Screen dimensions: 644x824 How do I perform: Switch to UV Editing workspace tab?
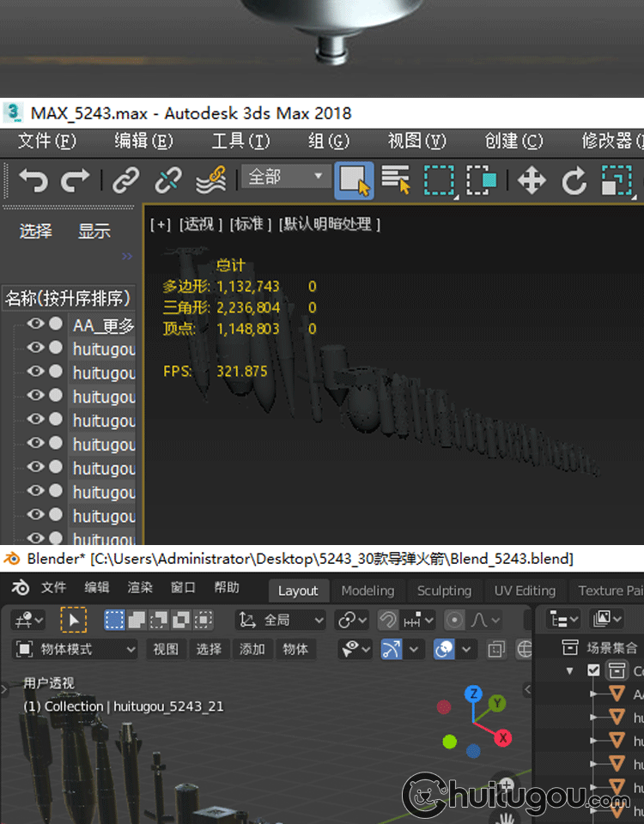click(x=525, y=591)
